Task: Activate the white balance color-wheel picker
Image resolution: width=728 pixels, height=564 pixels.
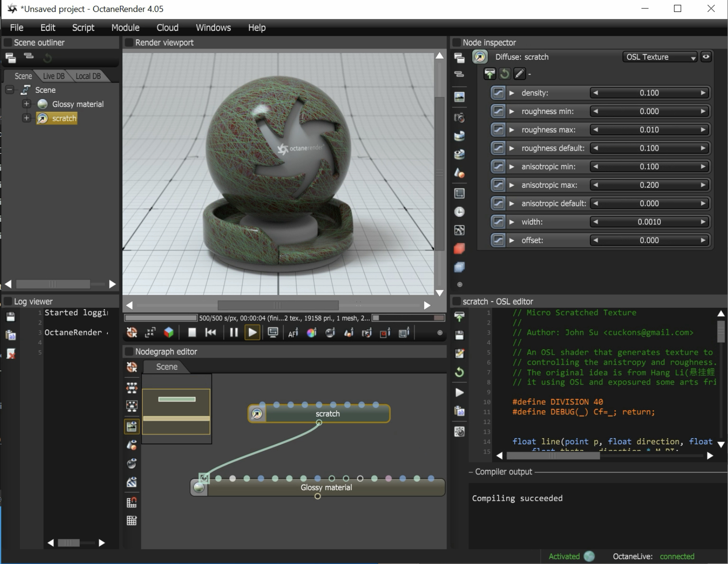Action: [311, 333]
